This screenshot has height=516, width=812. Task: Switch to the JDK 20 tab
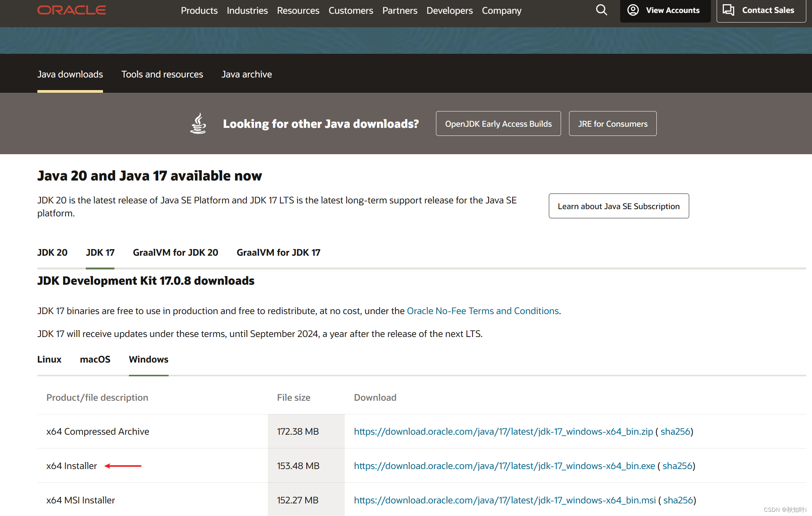click(x=52, y=252)
